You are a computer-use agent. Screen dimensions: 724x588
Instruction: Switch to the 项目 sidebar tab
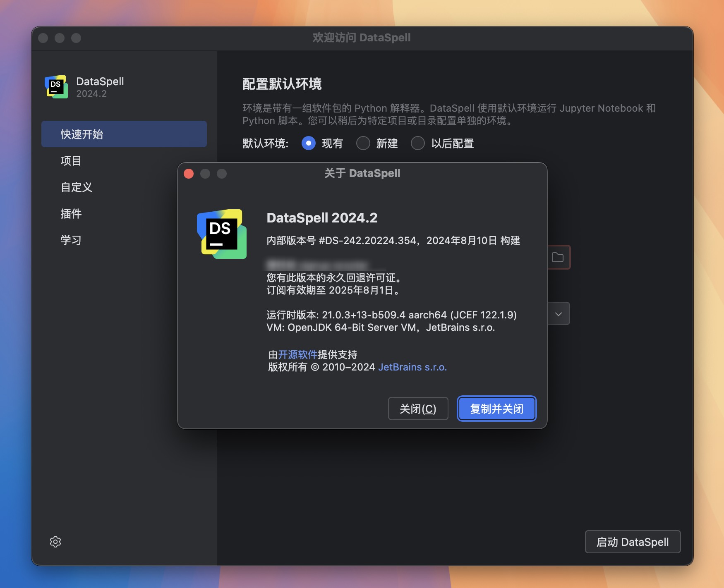coord(124,160)
